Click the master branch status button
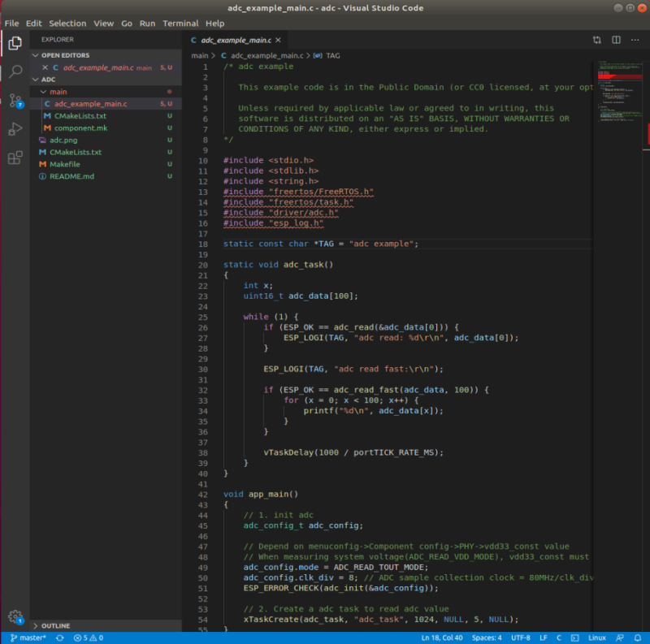650x644 pixels. [x=28, y=638]
